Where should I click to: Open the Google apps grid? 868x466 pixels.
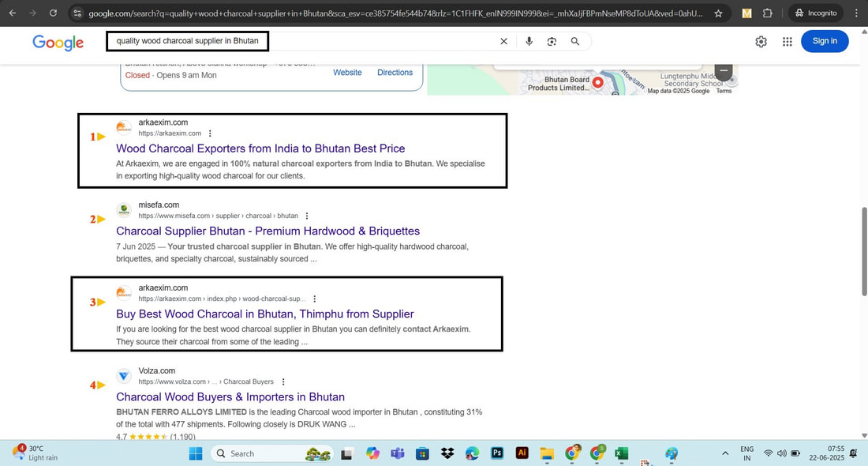(787, 41)
